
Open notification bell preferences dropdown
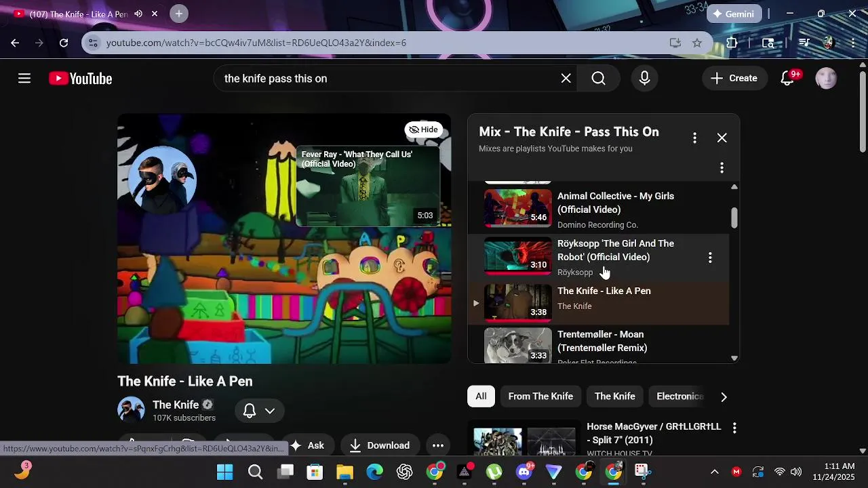pyautogui.click(x=260, y=411)
